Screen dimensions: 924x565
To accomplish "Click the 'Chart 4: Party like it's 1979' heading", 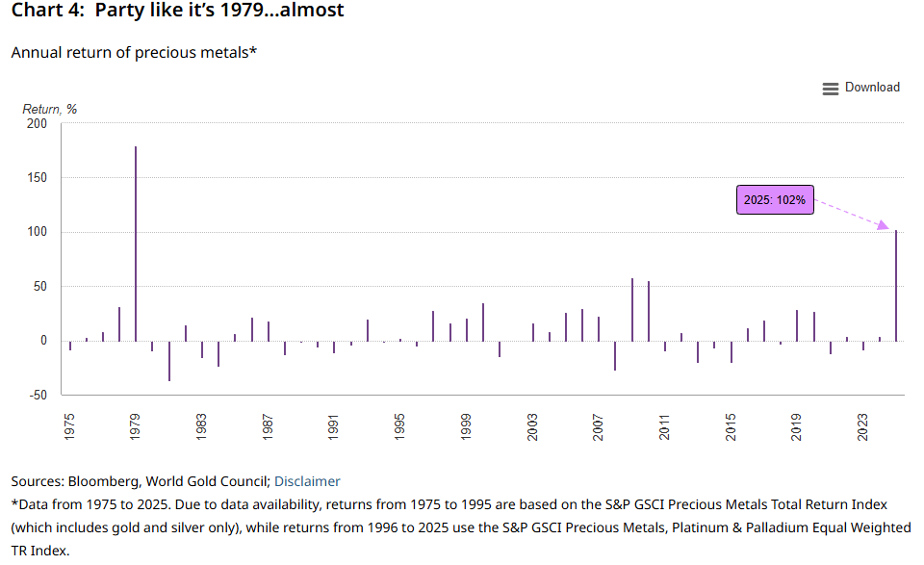I will coord(177,12).
